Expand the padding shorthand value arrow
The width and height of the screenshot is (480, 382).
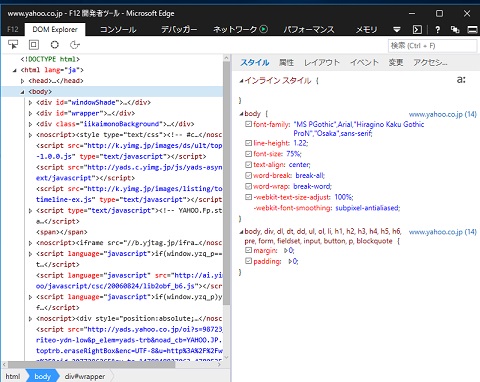click(290, 261)
